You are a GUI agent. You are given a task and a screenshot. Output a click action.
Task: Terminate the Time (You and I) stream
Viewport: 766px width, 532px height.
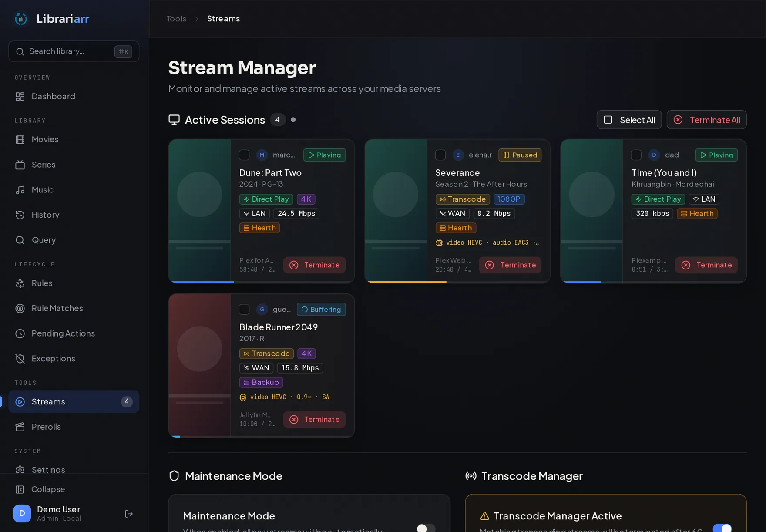[x=707, y=265]
